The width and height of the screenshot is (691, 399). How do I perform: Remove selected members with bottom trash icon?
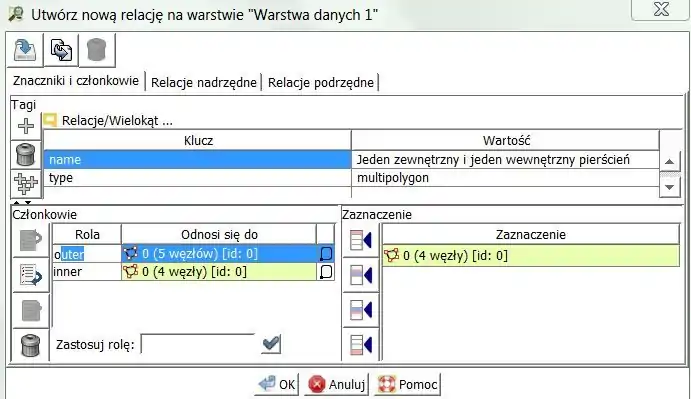point(30,345)
